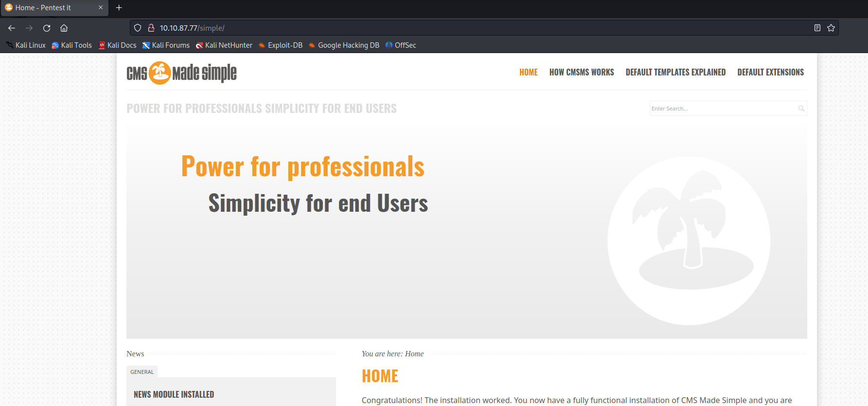Open the browser home page icon

[x=64, y=28]
